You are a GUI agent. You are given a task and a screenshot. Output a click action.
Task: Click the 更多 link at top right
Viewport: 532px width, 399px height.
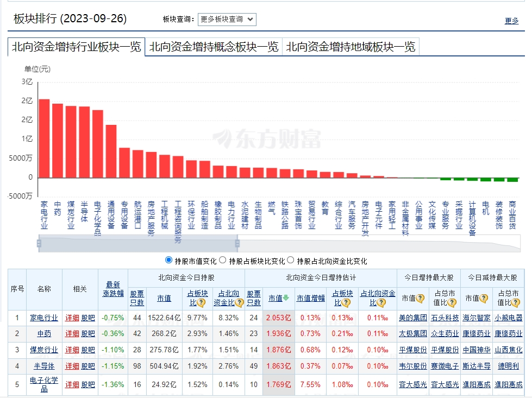pyautogui.click(x=511, y=21)
